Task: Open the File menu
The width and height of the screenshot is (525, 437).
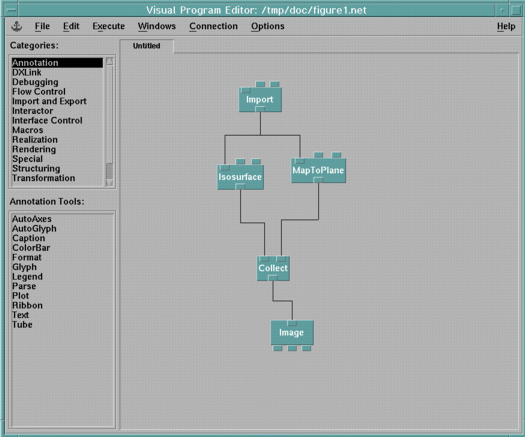Action: [x=42, y=26]
